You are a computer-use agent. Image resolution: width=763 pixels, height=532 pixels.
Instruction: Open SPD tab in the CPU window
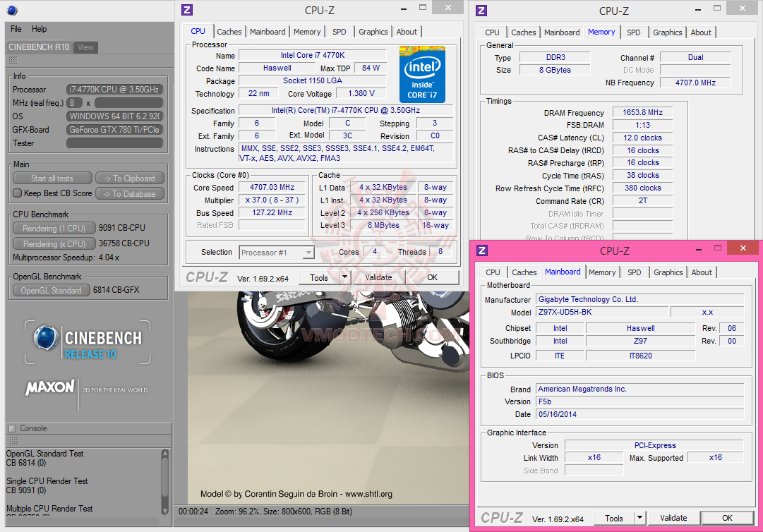[340, 32]
